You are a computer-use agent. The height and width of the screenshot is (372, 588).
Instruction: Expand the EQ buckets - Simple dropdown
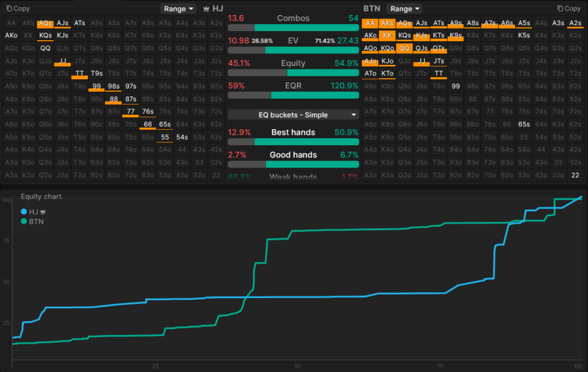pyautogui.click(x=293, y=115)
